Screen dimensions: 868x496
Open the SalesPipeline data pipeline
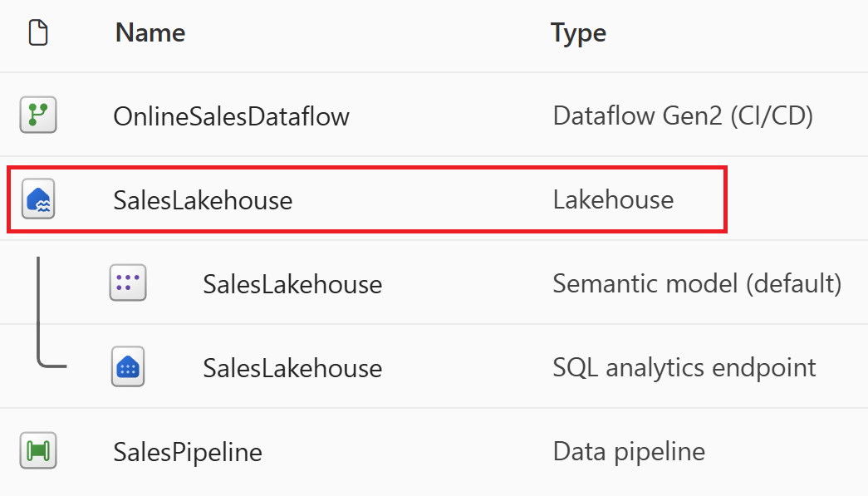coord(187,451)
